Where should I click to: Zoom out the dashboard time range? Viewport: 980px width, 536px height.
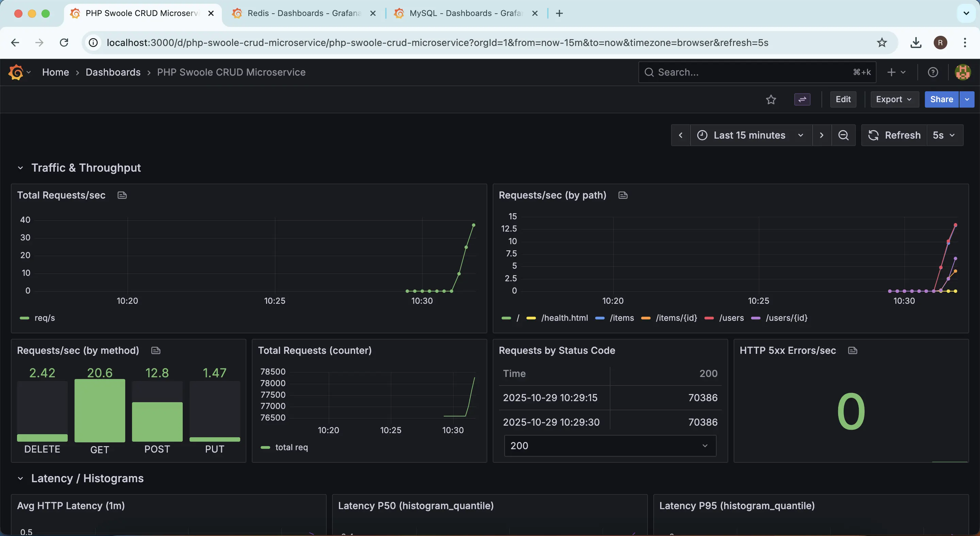(844, 135)
